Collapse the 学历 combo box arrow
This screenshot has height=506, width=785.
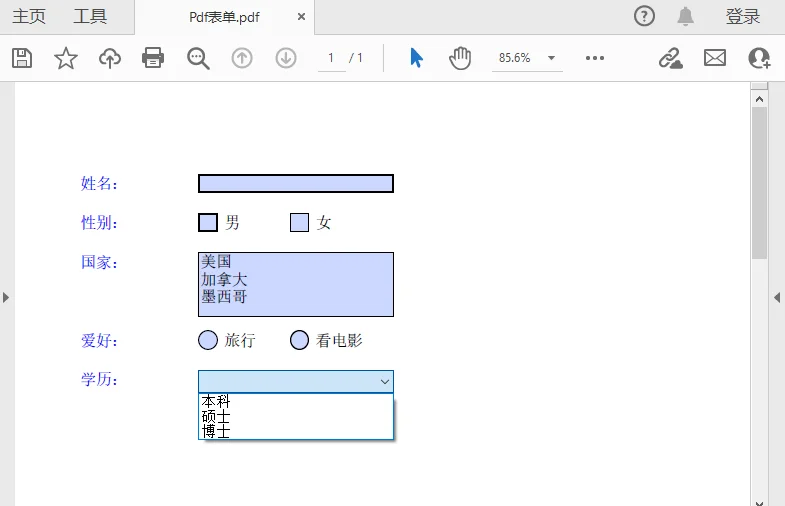384,382
